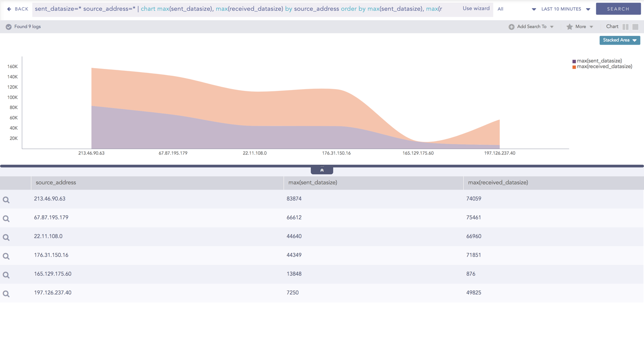The width and height of the screenshot is (644, 346).
Task: Switch to split two-pane chart layout
Action: (625, 27)
